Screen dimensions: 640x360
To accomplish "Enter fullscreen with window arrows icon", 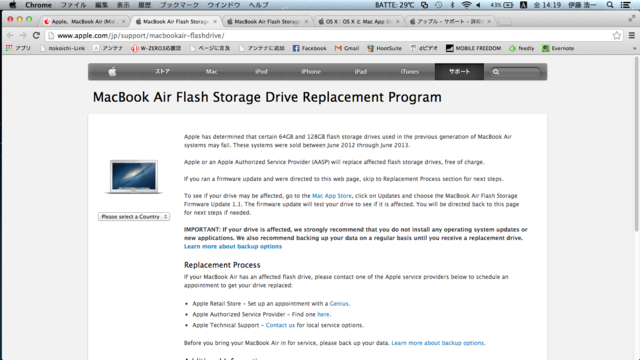I will point(631,19).
